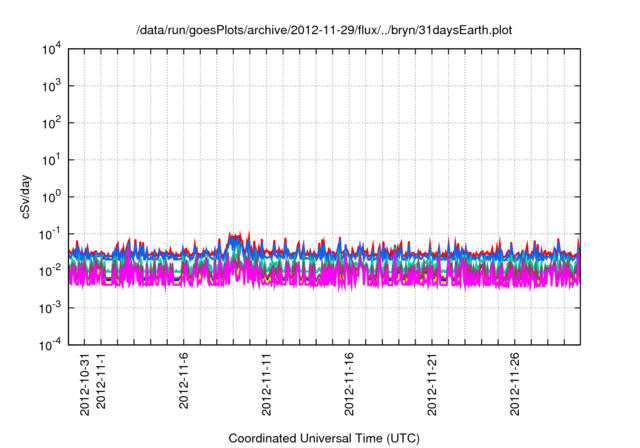This screenshot has width=640, height=448.
Task: Click the 10^-4 y-axis tick label
Action: point(49,344)
